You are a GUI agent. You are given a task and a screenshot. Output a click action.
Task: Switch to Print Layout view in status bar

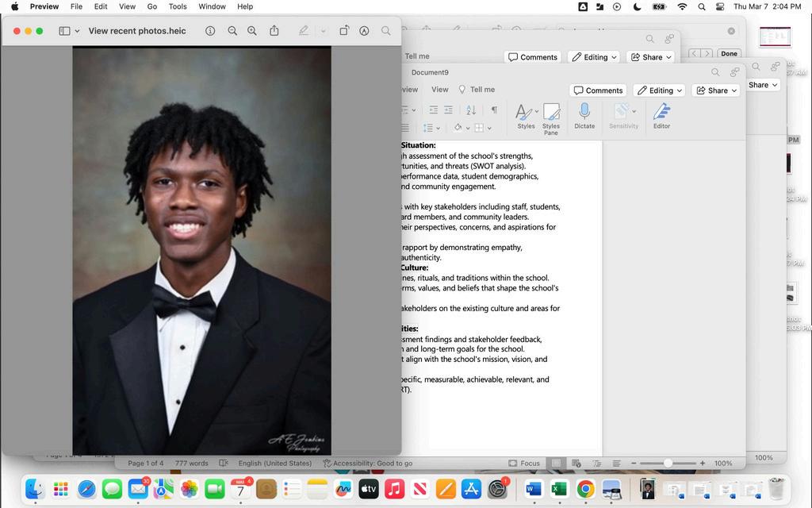(x=556, y=463)
